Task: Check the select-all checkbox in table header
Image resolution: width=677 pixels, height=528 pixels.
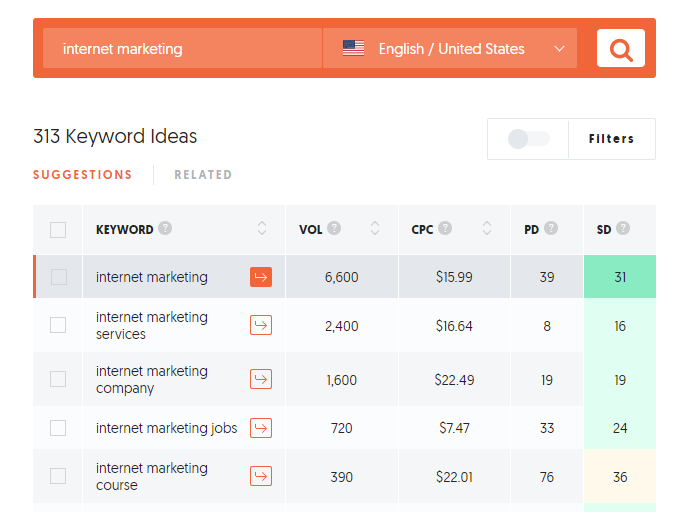Action: [x=58, y=230]
